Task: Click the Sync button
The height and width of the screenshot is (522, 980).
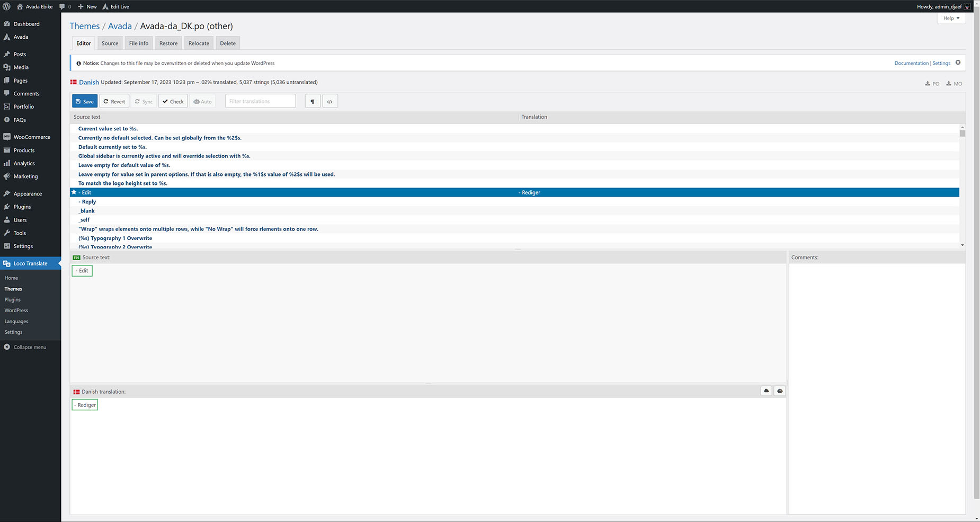Action: click(x=144, y=101)
